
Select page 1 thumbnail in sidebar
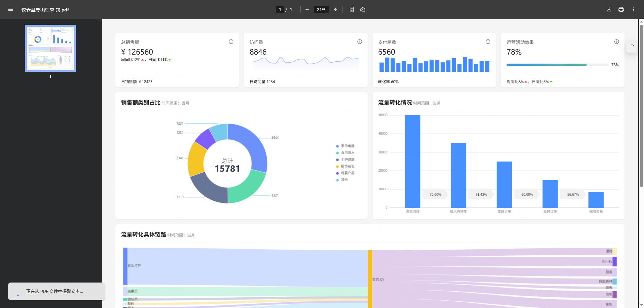point(50,48)
